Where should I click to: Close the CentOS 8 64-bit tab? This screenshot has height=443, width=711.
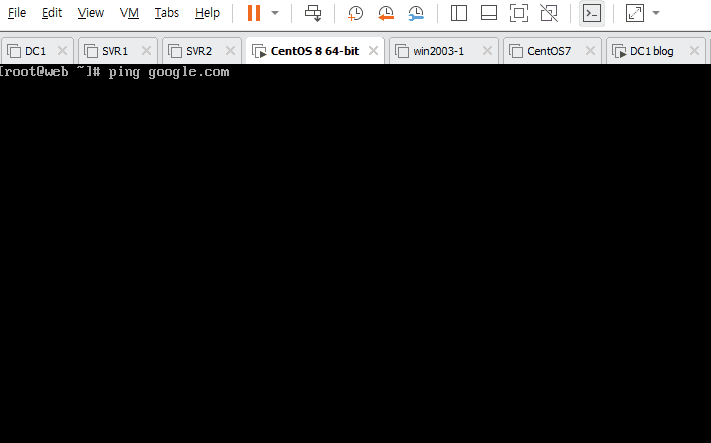pyautogui.click(x=373, y=51)
